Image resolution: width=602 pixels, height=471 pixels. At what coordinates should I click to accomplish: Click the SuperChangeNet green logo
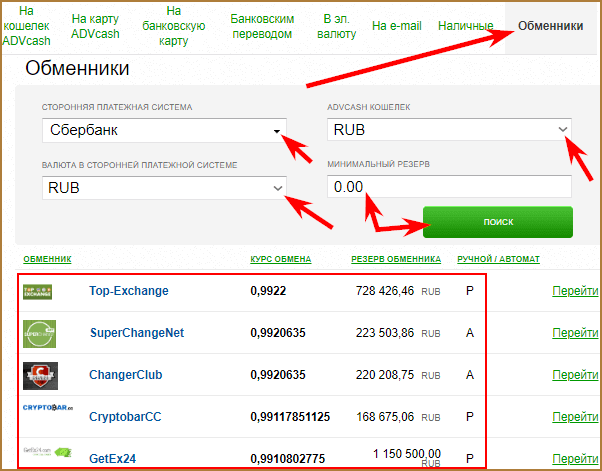[39, 334]
